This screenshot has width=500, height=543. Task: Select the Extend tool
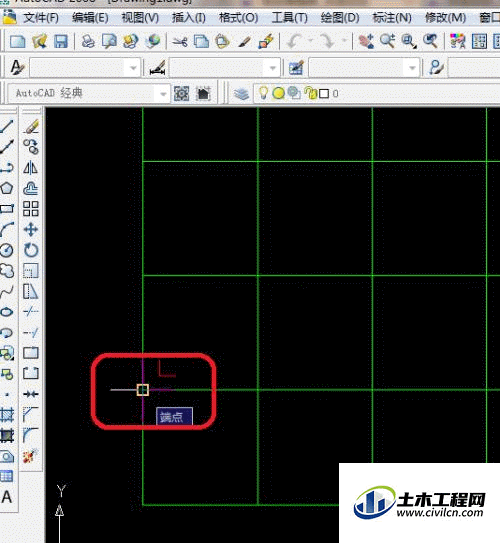pyautogui.click(x=31, y=332)
